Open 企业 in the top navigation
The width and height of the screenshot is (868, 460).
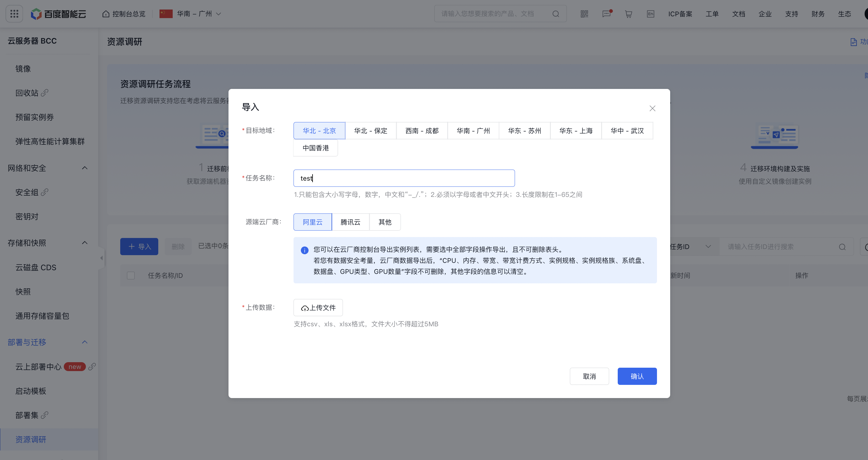(x=765, y=14)
